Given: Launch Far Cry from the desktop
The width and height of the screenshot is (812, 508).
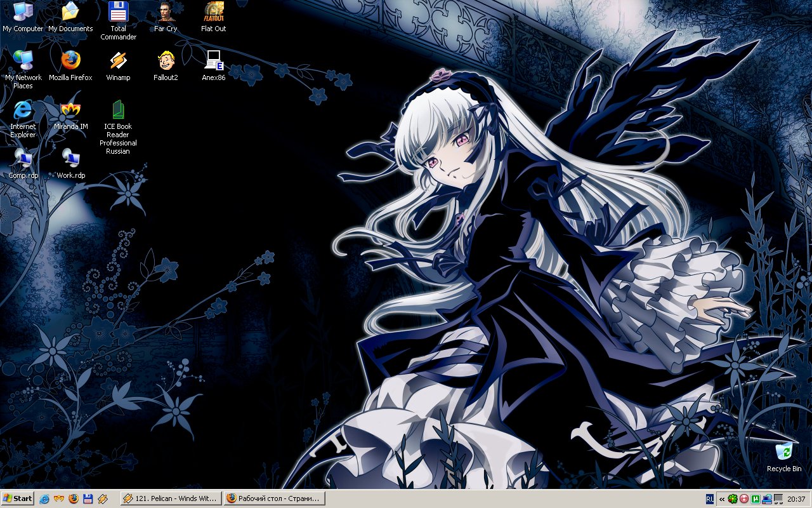Looking at the screenshot, I should (x=166, y=13).
